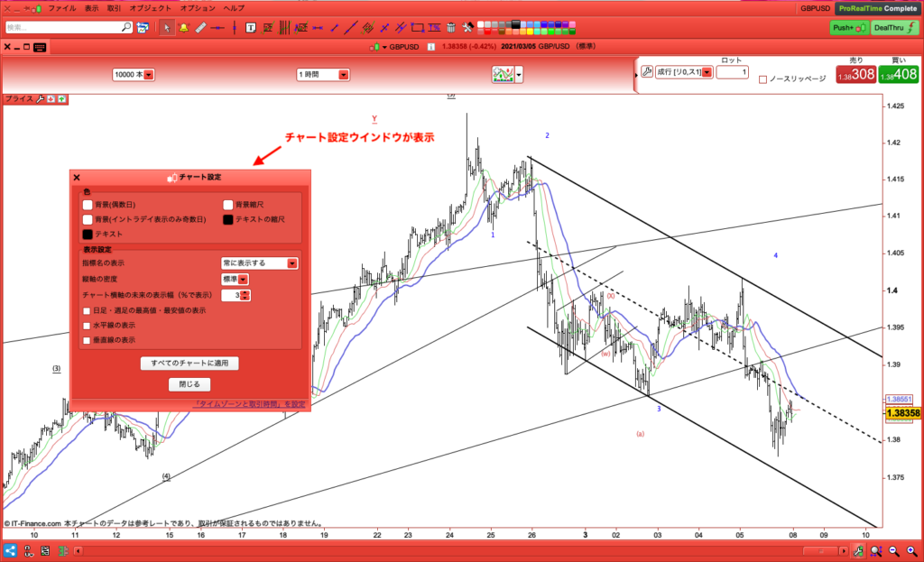The width and height of the screenshot is (924, 562).
Task: Choose the text annotation tool
Action: pos(251,27)
